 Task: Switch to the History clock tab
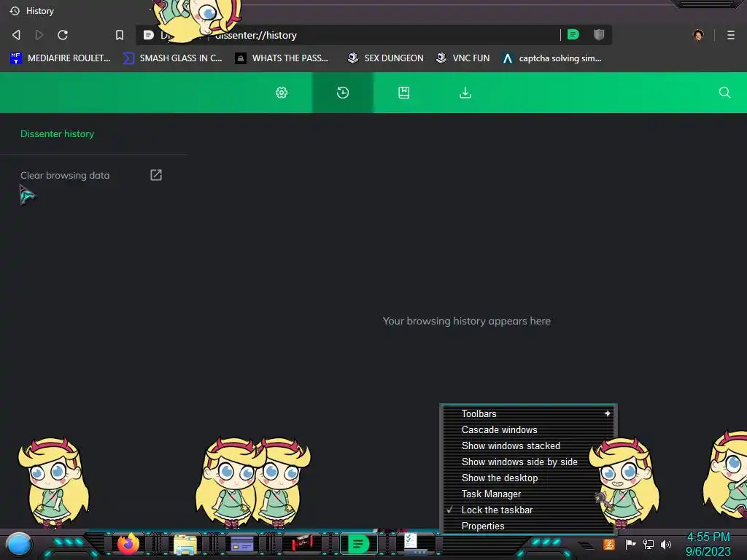point(343,93)
